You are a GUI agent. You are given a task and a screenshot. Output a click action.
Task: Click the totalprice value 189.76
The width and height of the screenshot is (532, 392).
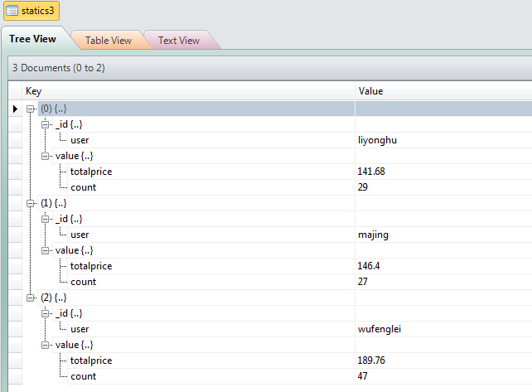pos(371,361)
